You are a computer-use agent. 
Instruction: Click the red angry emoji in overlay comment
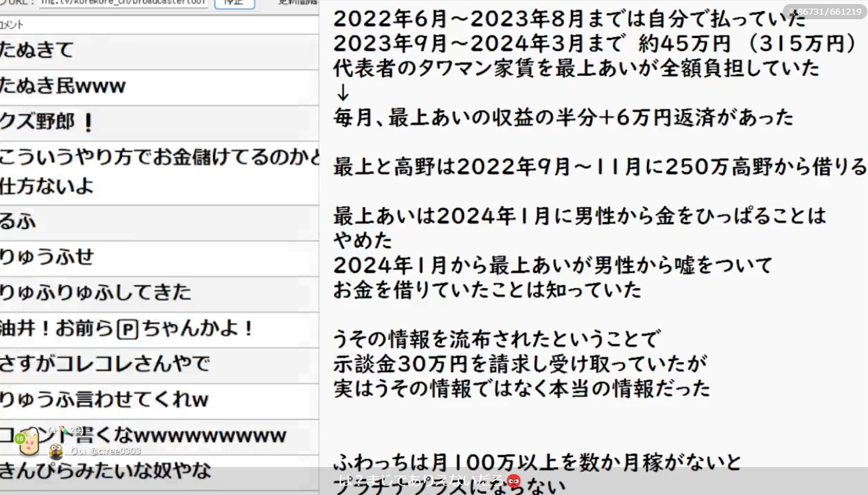513,480
